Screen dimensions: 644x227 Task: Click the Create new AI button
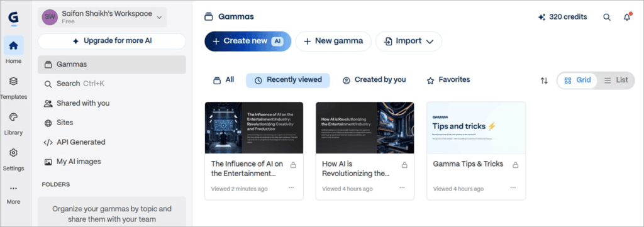coord(248,41)
